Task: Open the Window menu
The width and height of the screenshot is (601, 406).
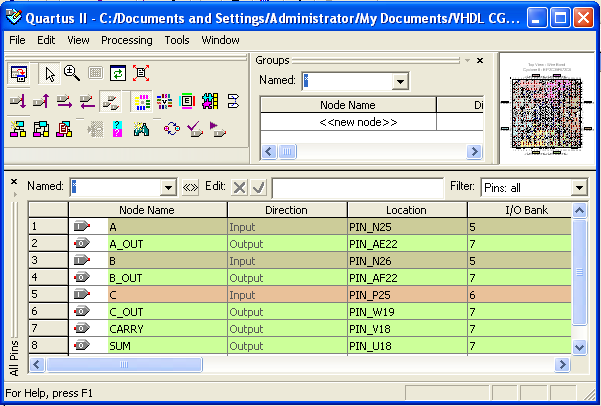Action: coord(220,40)
